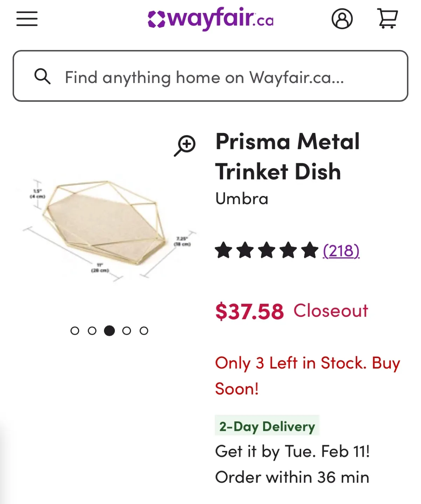Click the search magnifier icon
The height and width of the screenshot is (504, 421).
coord(42,76)
